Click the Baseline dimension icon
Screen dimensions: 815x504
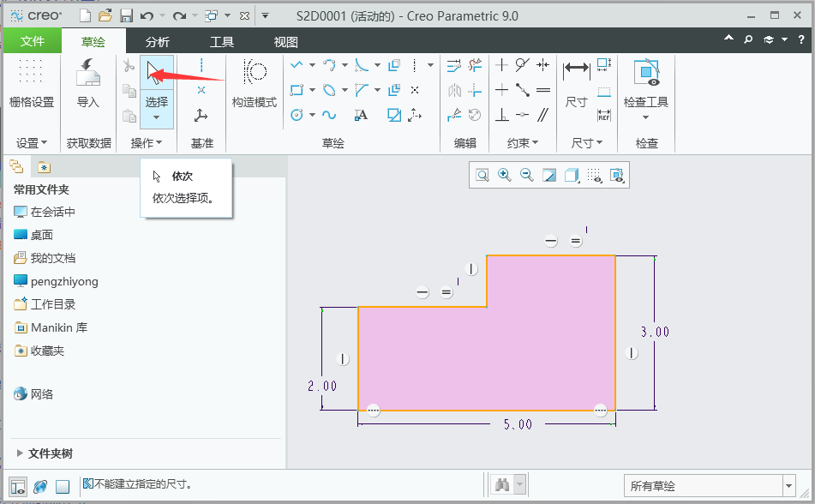(604, 92)
